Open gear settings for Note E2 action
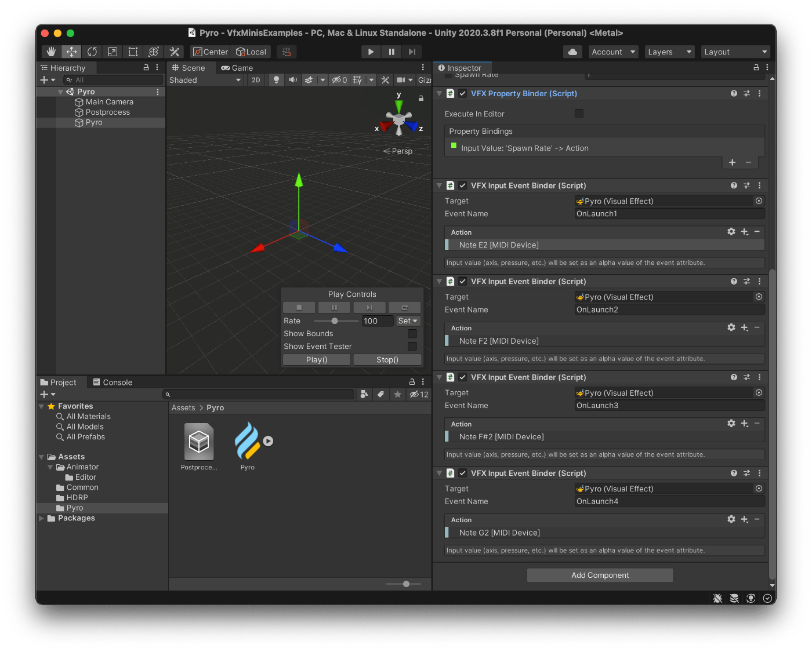Viewport: 812px width, 652px height. click(731, 231)
